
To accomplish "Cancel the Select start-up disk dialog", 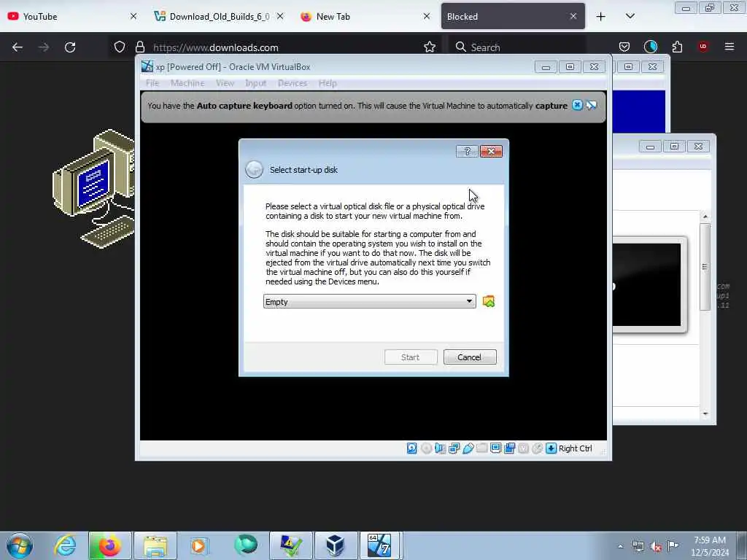I will click(469, 357).
